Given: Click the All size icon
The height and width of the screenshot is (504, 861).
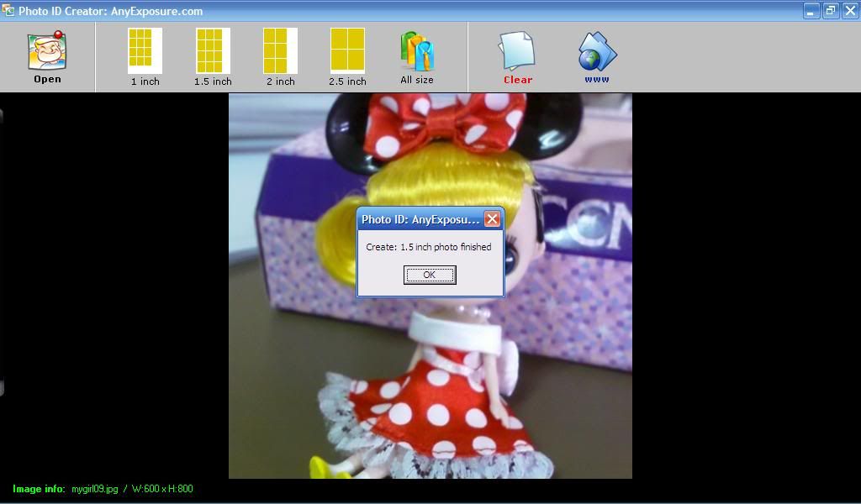Looking at the screenshot, I should click(417, 57).
